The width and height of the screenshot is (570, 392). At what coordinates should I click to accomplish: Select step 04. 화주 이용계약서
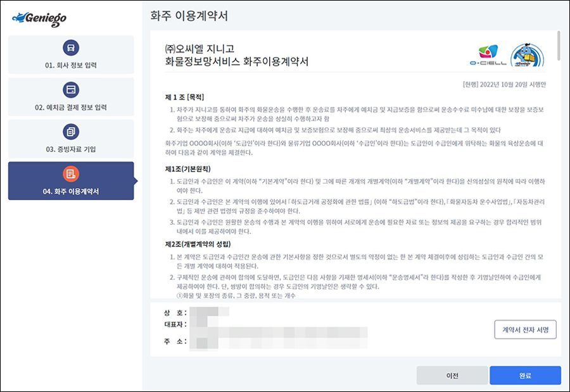coord(71,180)
